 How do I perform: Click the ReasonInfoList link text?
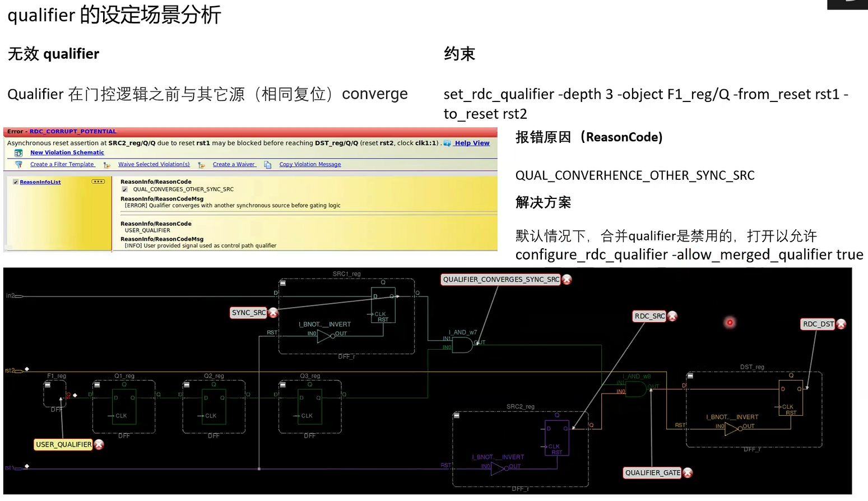[40, 182]
